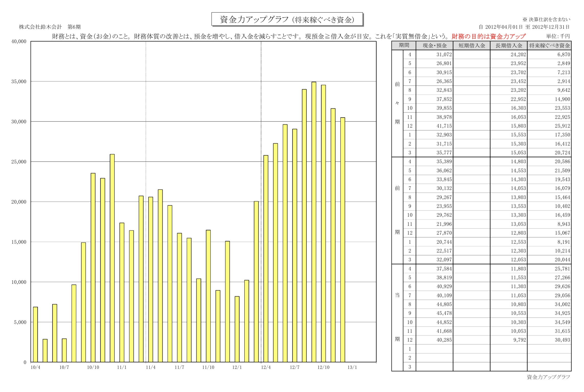
Task: Click the footer label 資金力アップグラフ
Action: point(548,377)
